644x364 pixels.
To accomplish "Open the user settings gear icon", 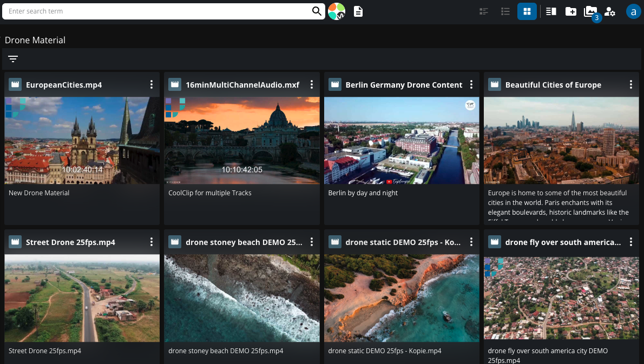I will 610,11.
